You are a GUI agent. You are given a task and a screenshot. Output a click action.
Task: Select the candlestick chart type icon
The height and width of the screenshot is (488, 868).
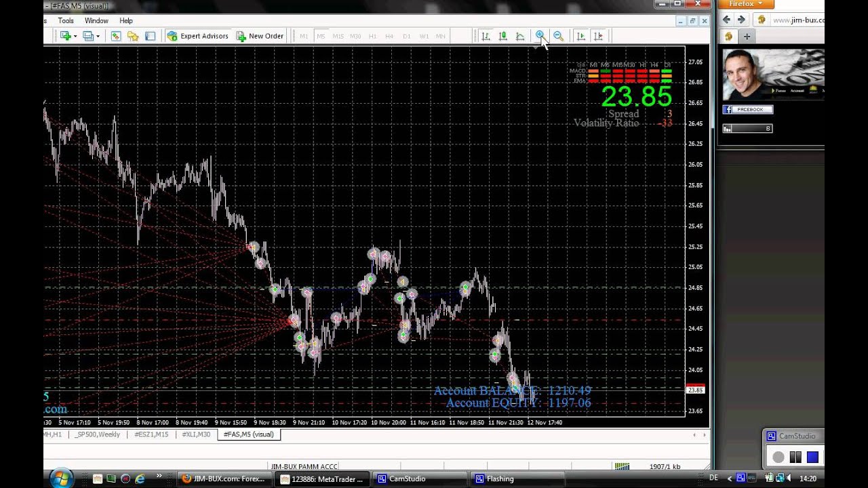(x=502, y=36)
